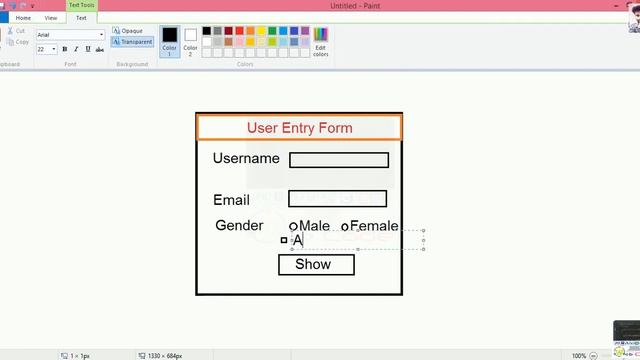640x360 pixels.
Task: Pick the black color swatch
Action: pyautogui.click(x=207, y=31)
